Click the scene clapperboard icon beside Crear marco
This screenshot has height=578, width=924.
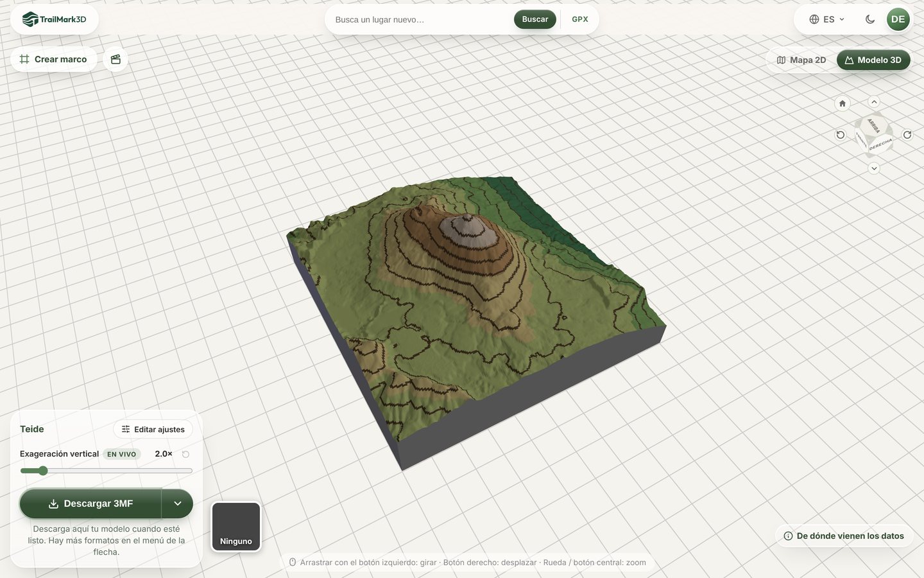click(116, 59)
